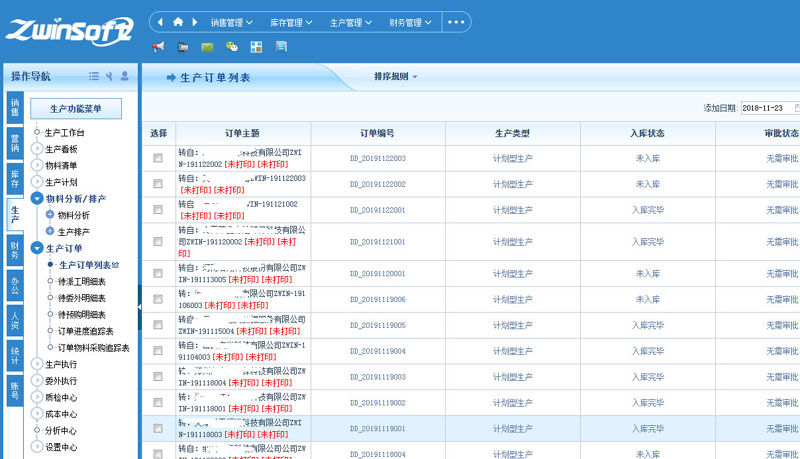Click the colorful grid apps icon
The image size is (800, 459).
[x=257, y=47]
